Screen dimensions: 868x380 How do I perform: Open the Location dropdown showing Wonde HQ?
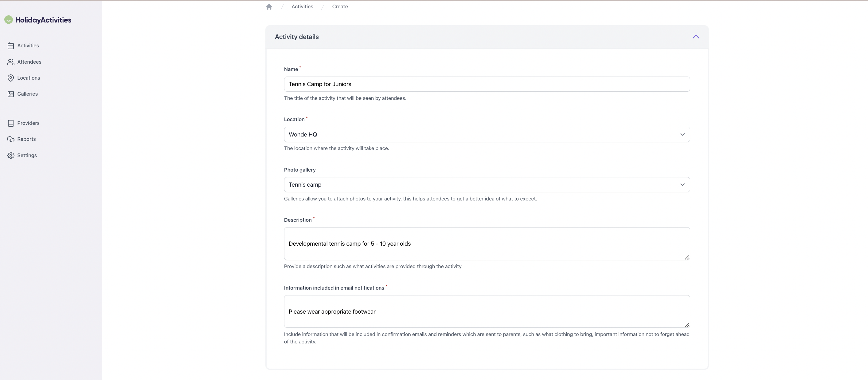pyautogui.click(x=487, y=135)
